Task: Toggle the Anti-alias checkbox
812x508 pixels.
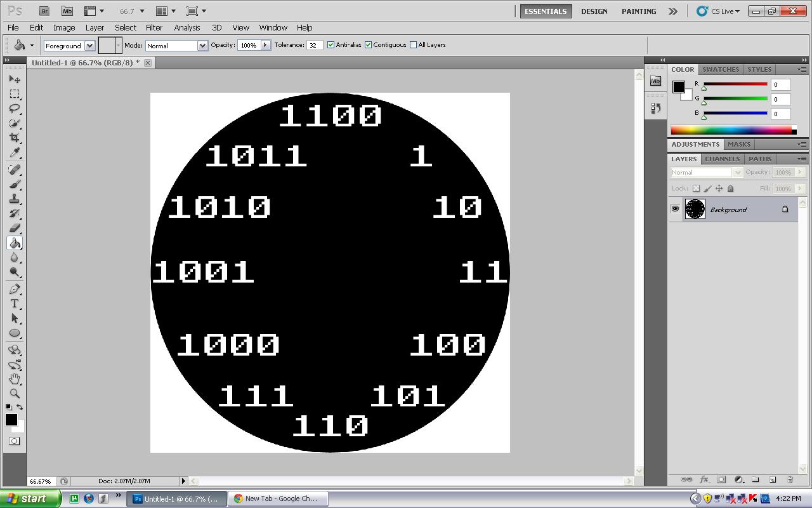Action: pyautogui.click(x=331, y=45)
